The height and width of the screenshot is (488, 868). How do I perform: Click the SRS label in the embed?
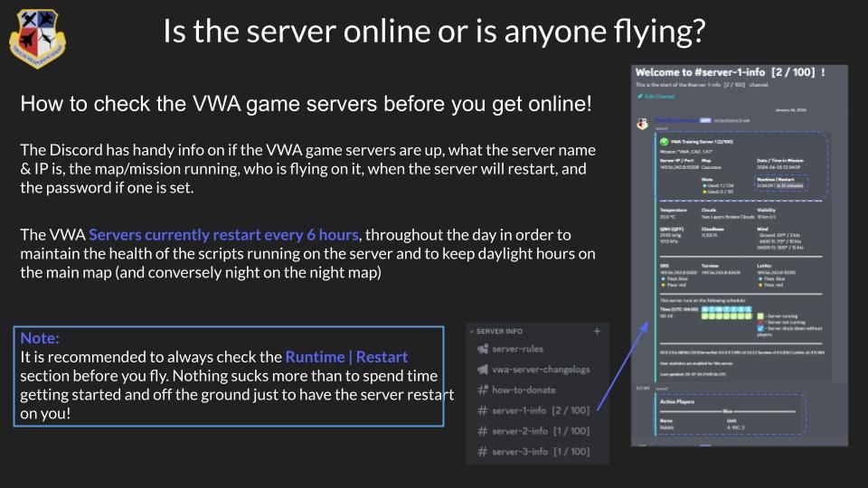pyautogui.click(x=664, y=266)
